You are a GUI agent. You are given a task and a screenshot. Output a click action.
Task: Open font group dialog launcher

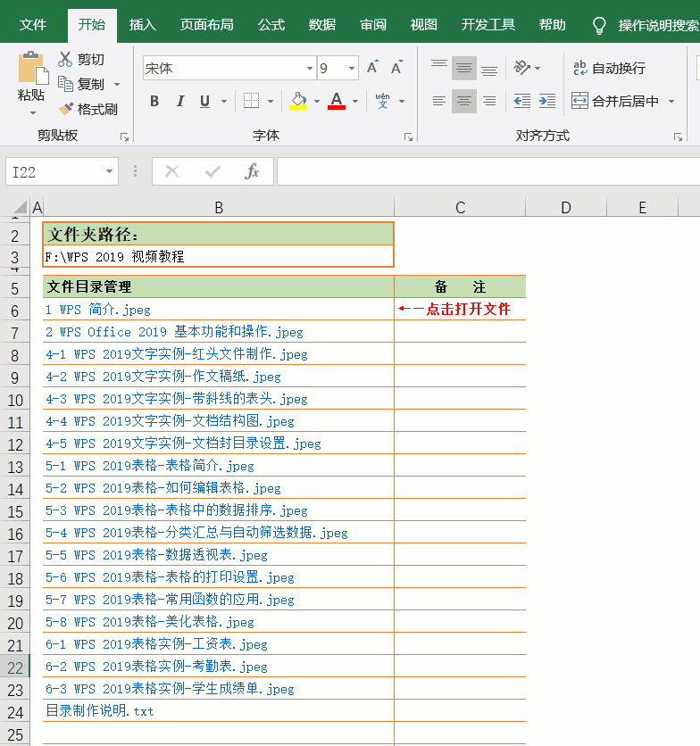click(408, 137)
